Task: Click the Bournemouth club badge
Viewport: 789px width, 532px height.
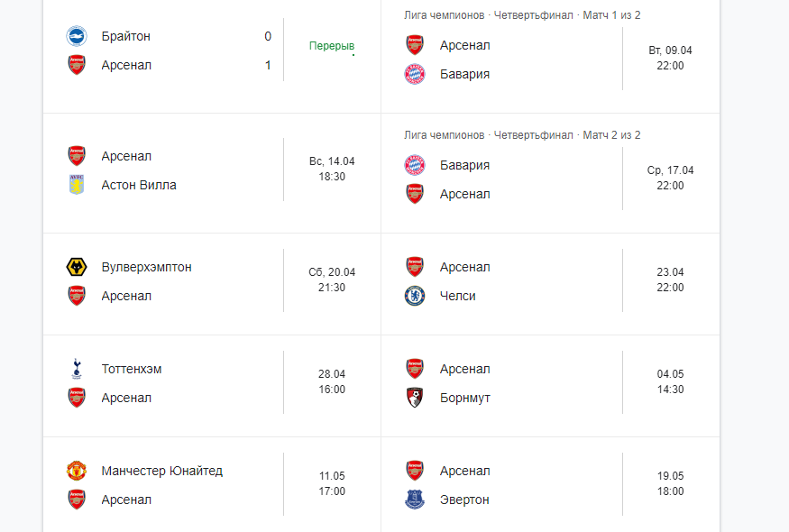Action: pyautogui.click(x=415, y=398)
